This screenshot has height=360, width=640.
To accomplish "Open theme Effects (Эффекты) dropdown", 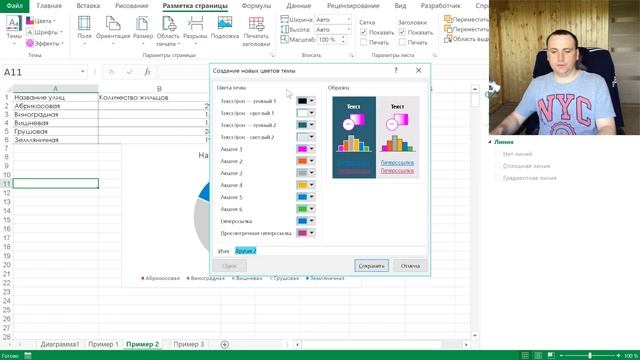I will (x=45, y=43).
